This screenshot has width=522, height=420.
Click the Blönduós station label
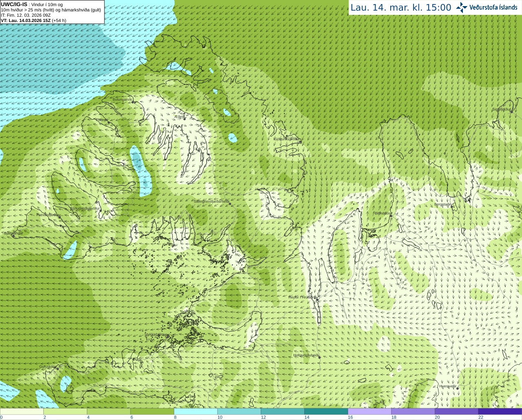pyautogui.click(x=383, y=213)
